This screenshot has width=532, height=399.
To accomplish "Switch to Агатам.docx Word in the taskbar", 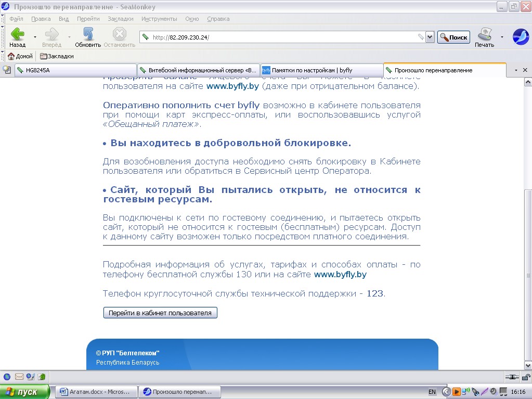I will [96, 392].
